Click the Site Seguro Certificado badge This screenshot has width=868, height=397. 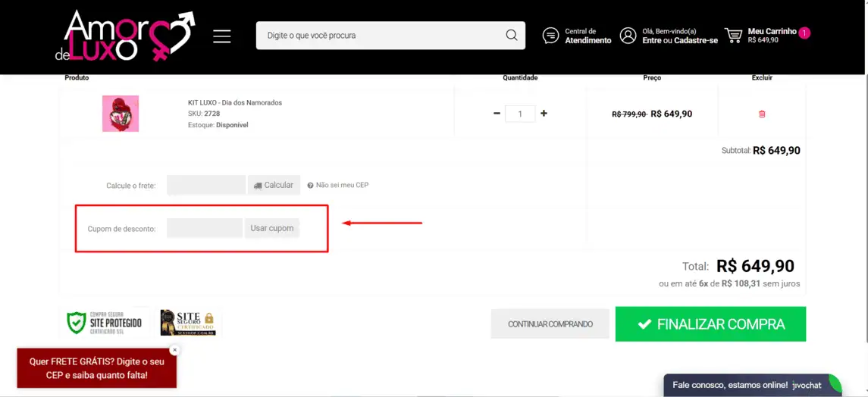[x=188, y=322]
